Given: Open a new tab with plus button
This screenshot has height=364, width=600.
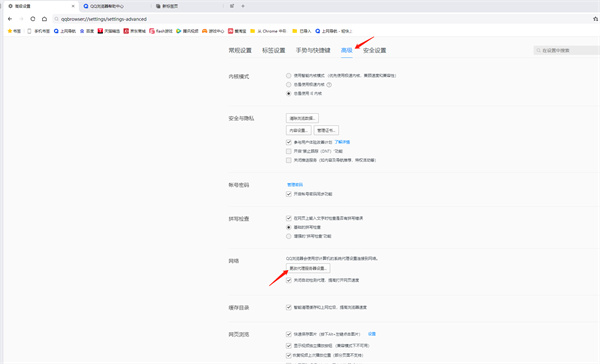Looking at the screenshot, I should [243, 6].
